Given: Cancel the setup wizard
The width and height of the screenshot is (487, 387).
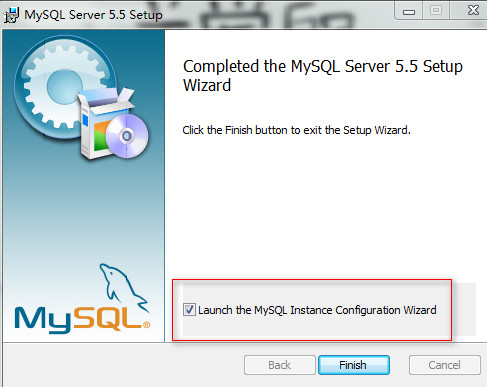Looking at the screenshot, I should tap(444, 365).
